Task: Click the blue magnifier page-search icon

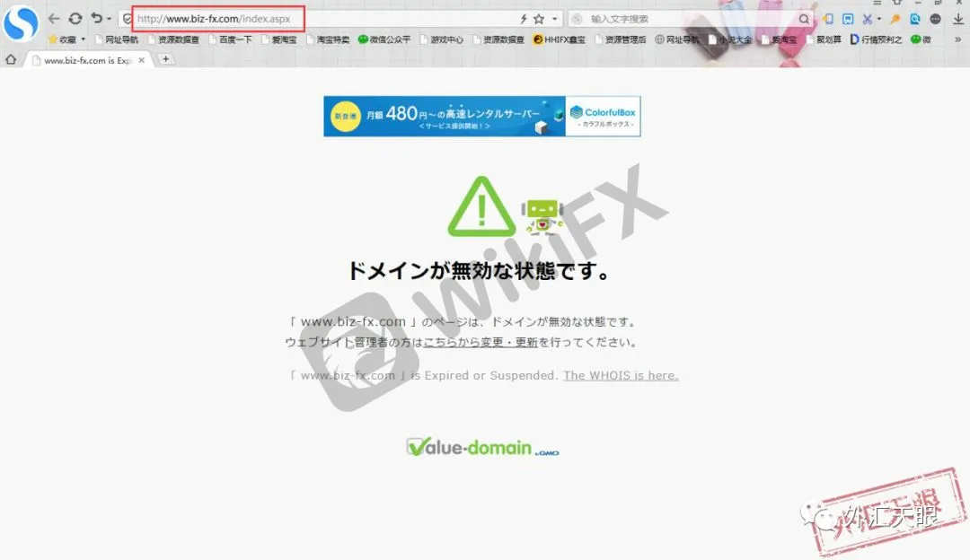Action: click(x=915, y=19)
